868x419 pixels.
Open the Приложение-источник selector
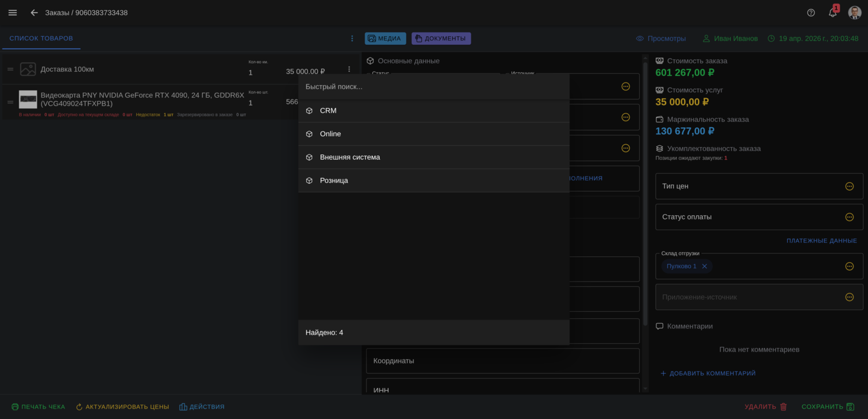tap(849, 297)
